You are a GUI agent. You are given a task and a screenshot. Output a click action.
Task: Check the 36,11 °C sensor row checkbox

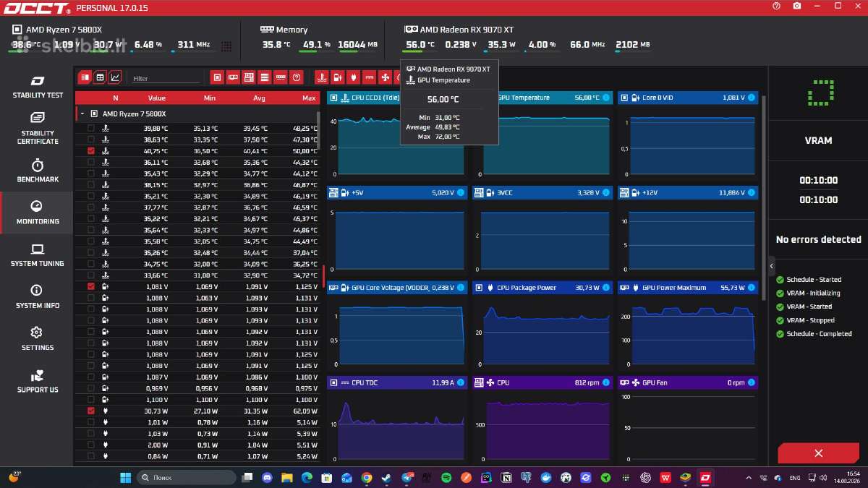tap(91, 162)
